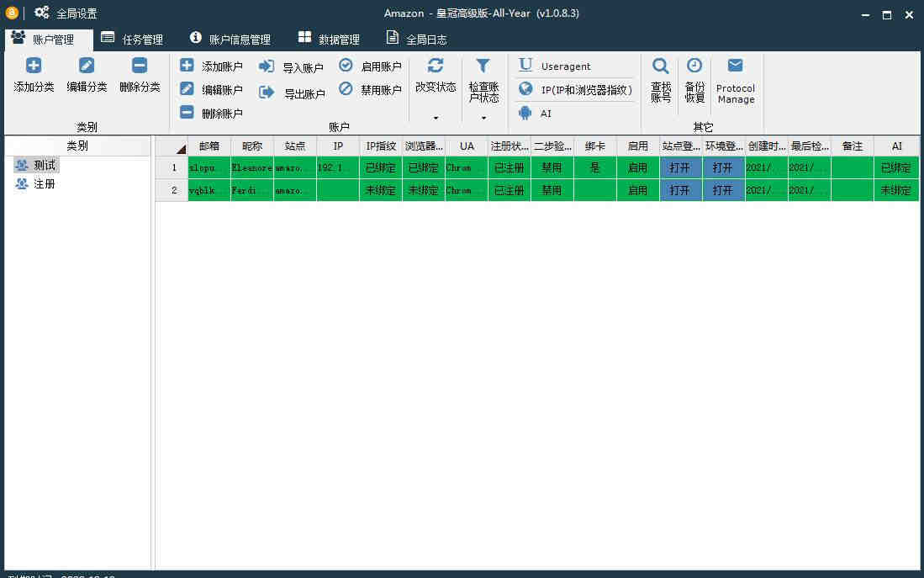Image resolution: width=924 pixels, height=578 pixels.
Task: Click 环境登录 打开 button in row 1
Action: [x=724, y=168]
